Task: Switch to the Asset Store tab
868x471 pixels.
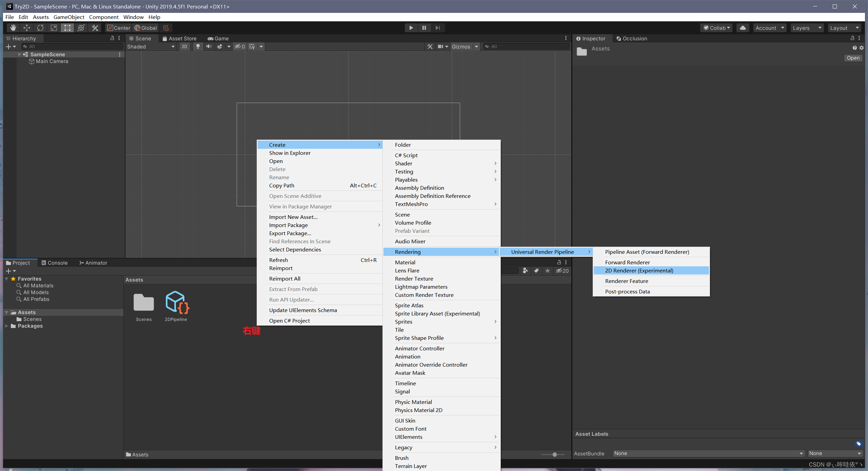Action: click(180, 38)
